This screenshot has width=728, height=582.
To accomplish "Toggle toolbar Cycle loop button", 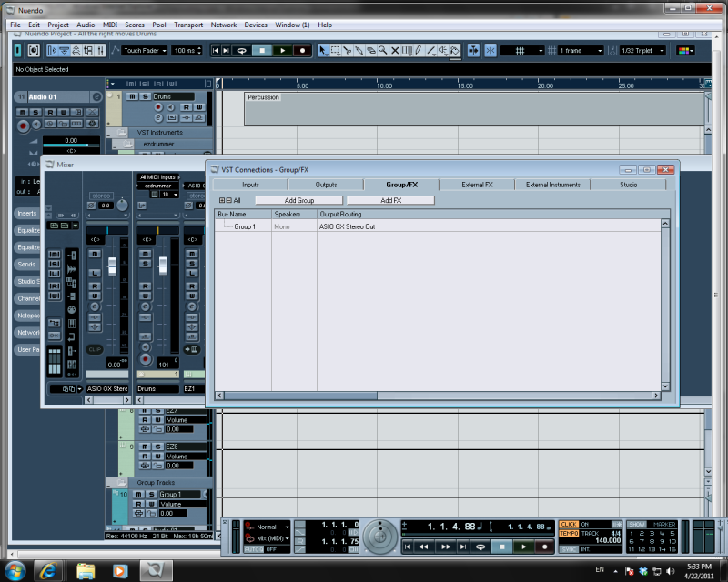I will 241,50.
